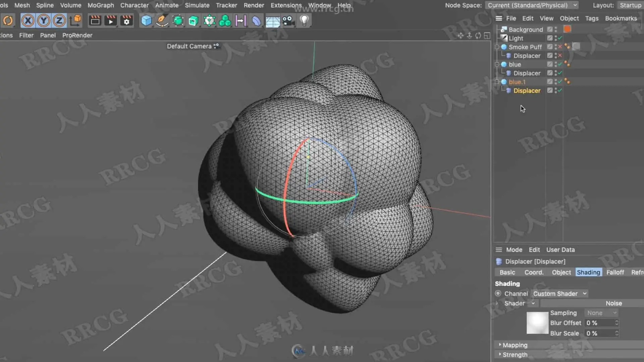Image resolution: width=644 pixels, height=362 pixels.
Task: Open Object Manager Tags menu
Action: (x=592, y=18)
